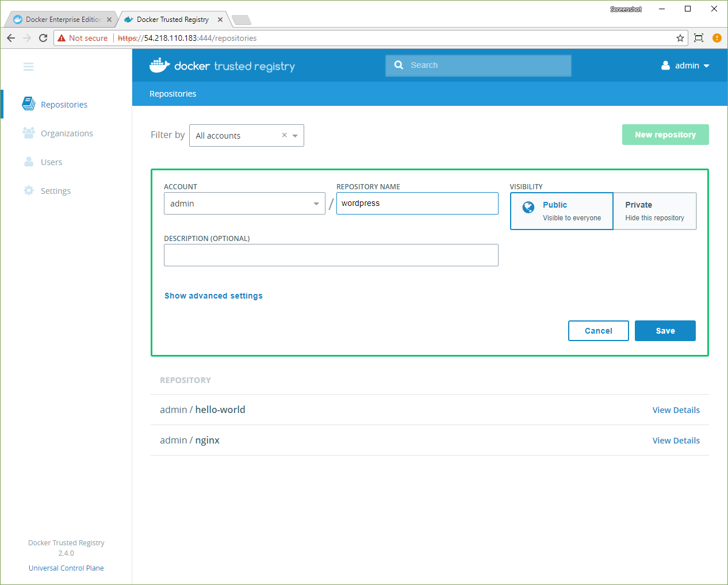Go back using browser back arrow
This screenshot has width=728, height=585.
coord(11,38)
